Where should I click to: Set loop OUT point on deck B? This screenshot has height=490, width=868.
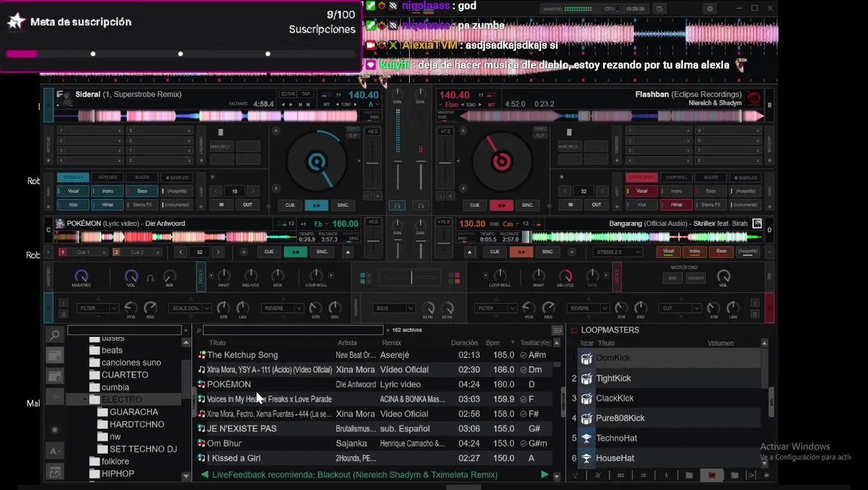pyautogui.click(x=596, y=205)
